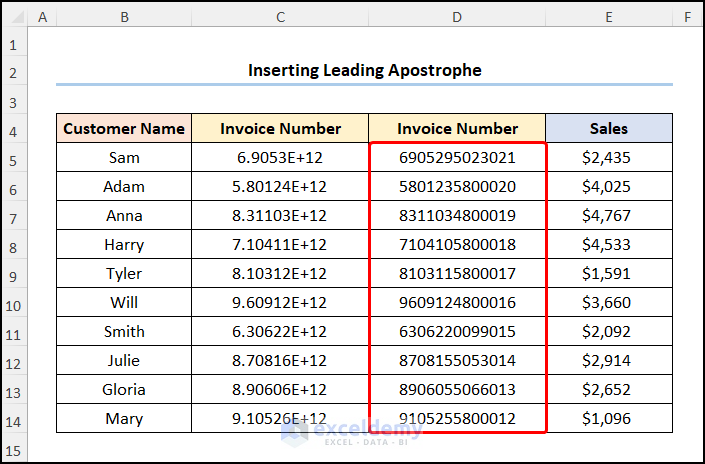Click the row 10 header
Viewport: 705px width, 464px height.
14,303
